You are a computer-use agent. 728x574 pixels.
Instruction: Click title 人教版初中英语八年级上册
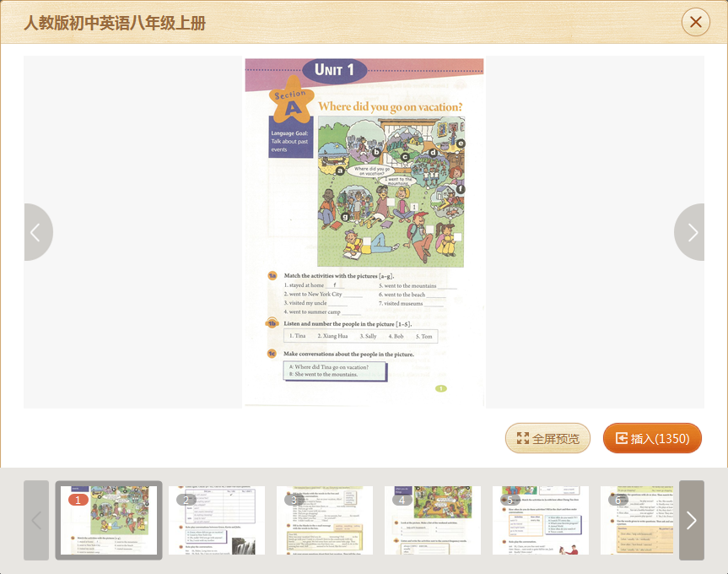pyautogui.click(x=115, y=22)
